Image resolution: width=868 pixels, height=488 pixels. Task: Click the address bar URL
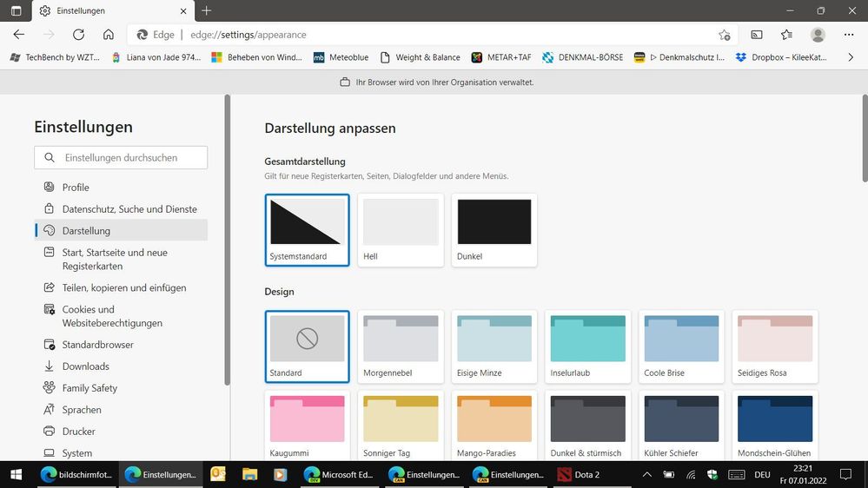pyautogui.click(x=248, y=35)
